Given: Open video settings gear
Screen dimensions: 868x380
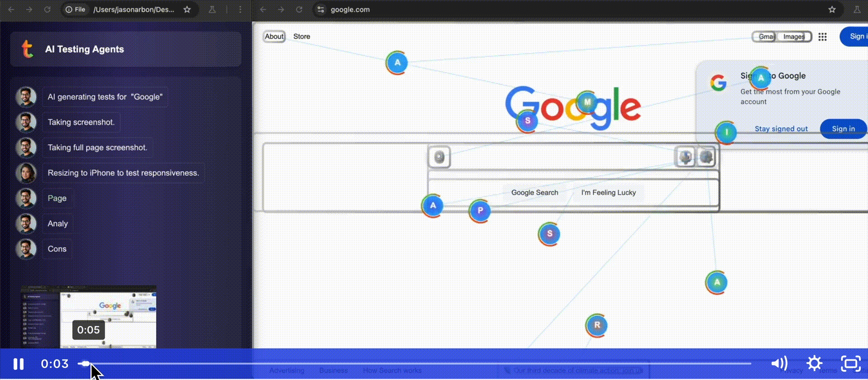Looking at the screenshot, I should coord(814,363).
